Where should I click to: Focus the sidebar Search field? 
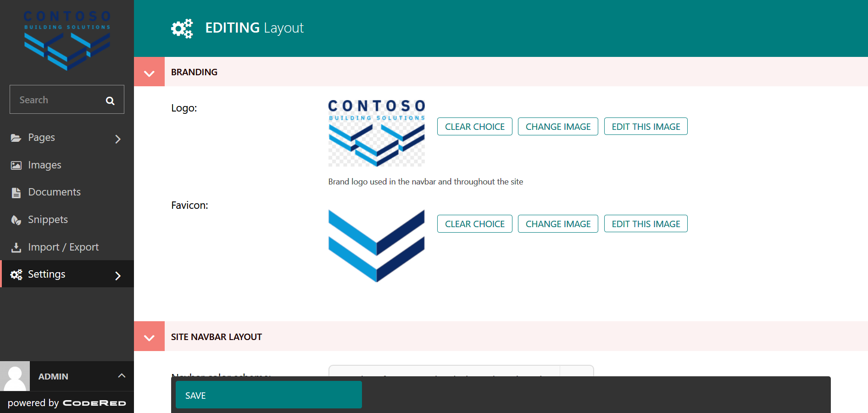[57, 100]
